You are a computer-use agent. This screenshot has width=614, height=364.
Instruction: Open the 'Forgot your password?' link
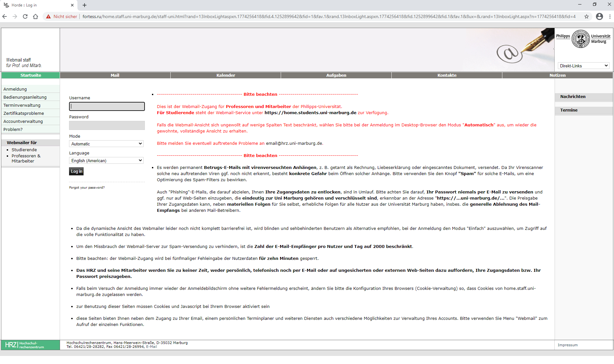[x=87, y=188]
